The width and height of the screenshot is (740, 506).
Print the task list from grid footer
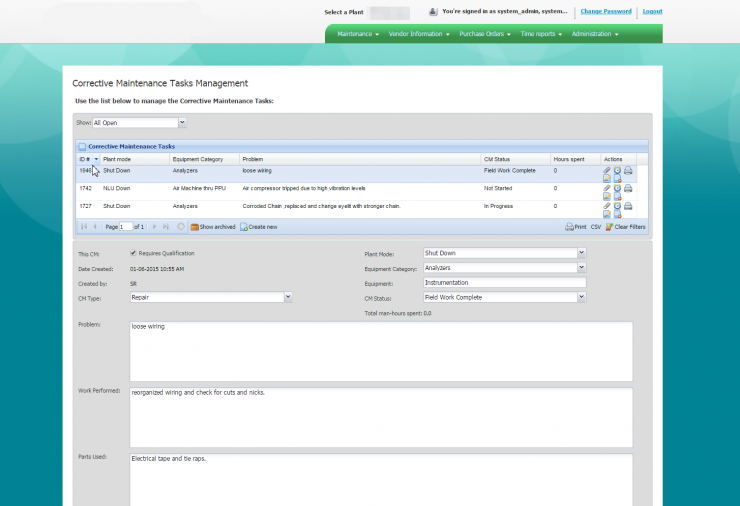point(576,227)
